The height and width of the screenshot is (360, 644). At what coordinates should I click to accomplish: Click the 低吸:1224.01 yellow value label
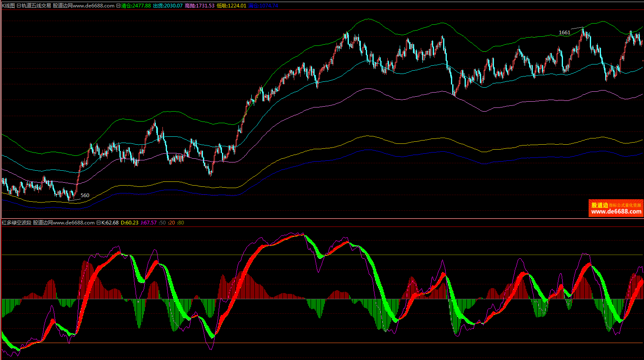(231, 6)
